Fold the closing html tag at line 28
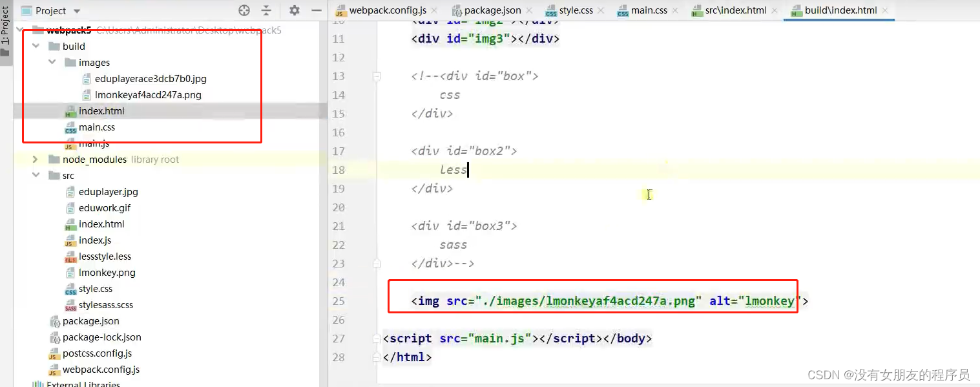 377,357
